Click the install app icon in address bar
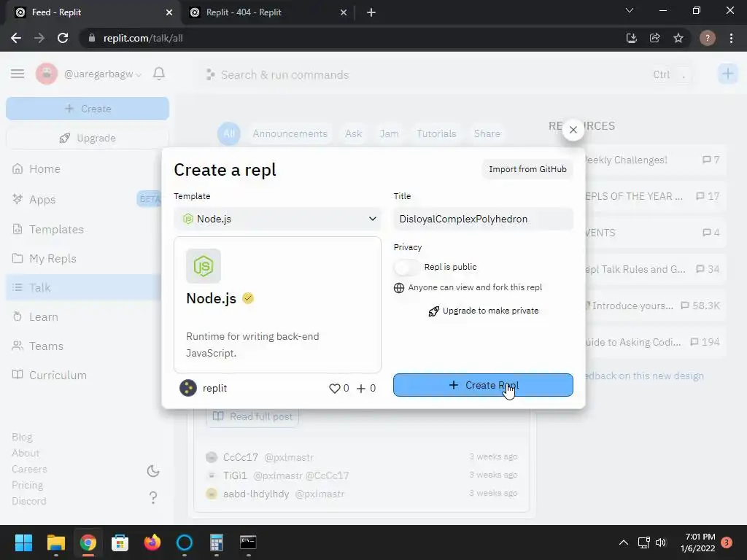This screenshot has height=560, width=747. click(x=632, y=38)
